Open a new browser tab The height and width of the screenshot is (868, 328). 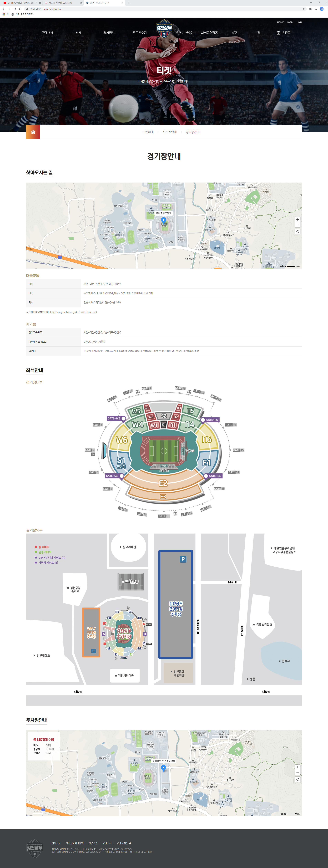129,3
